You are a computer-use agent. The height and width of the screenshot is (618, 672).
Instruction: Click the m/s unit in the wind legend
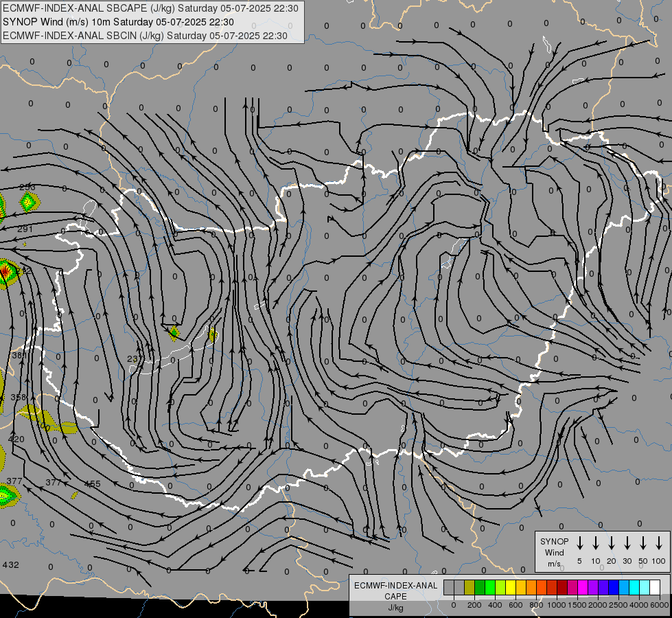click(x=554, y=564)
